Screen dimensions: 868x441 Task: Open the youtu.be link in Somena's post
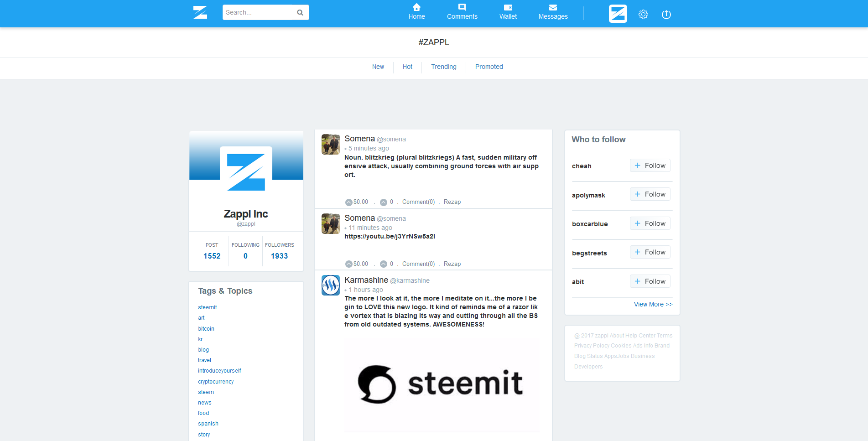pyautogui.click(x=390, y=236)
